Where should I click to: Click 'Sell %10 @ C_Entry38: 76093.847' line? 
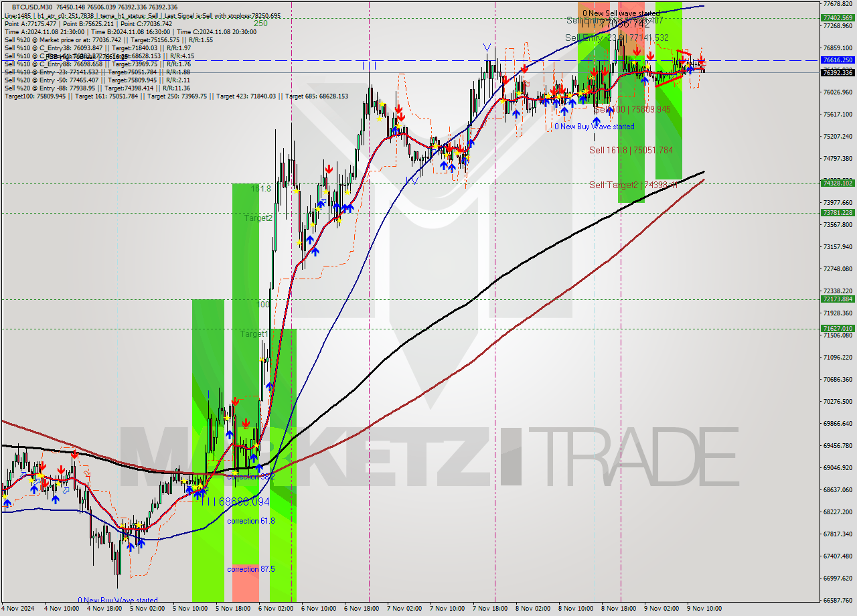(x=97, y=48)
